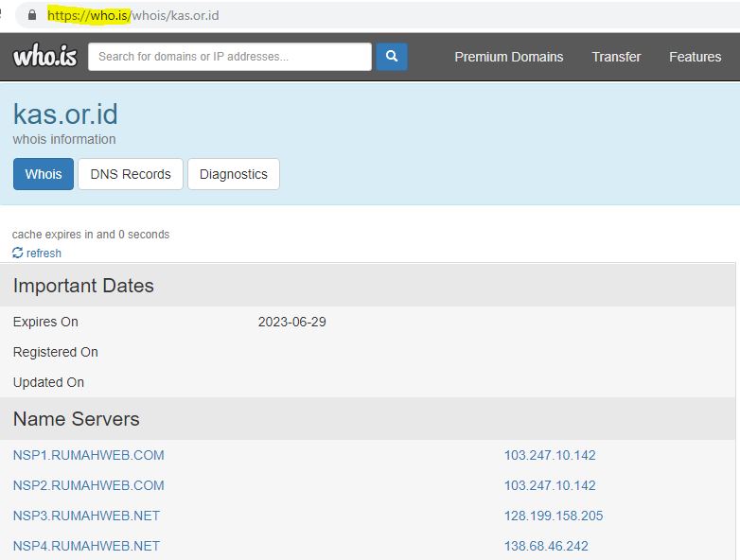
Task: Click the blue search magnifier button
Action: click(391, 57)
